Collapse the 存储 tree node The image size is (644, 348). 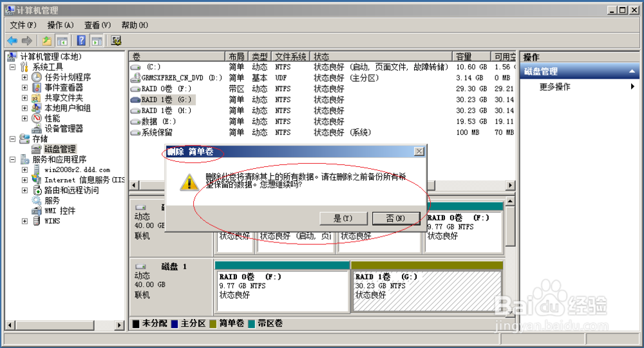point(13,139)
